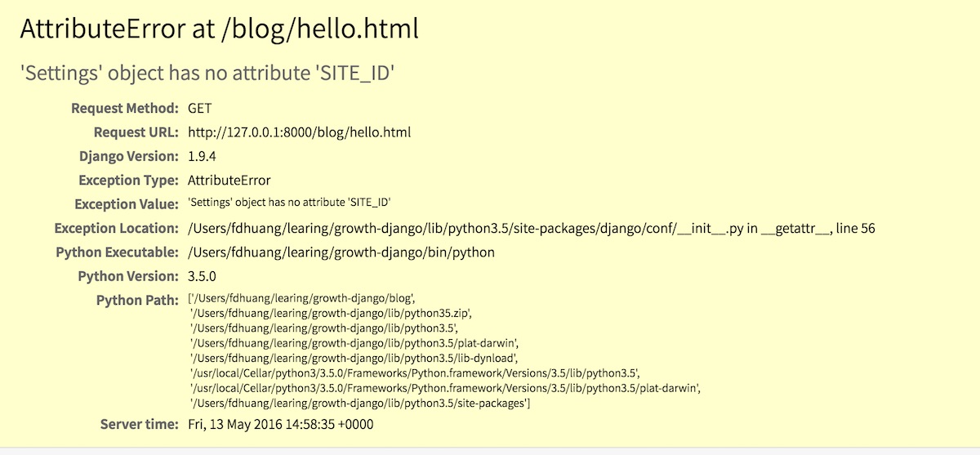Click the GET request method value

(x=201, y=109)
